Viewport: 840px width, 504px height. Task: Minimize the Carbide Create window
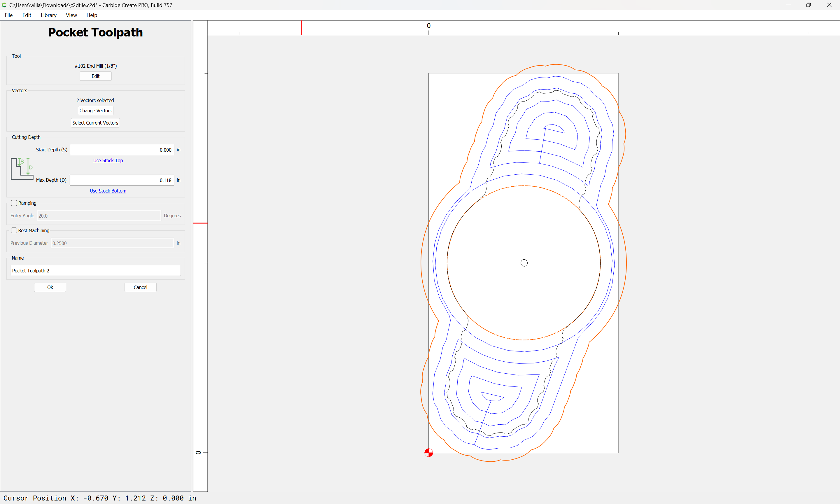point(788,5)
